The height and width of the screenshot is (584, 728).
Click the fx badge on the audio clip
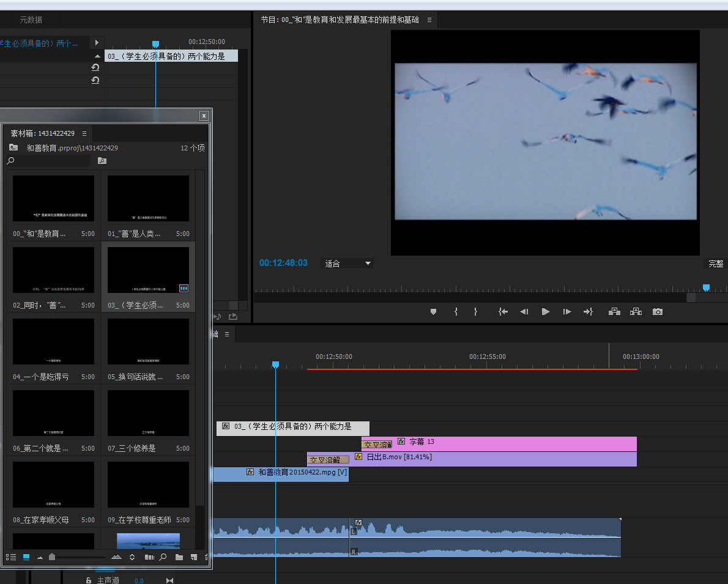tap(358, 523)
